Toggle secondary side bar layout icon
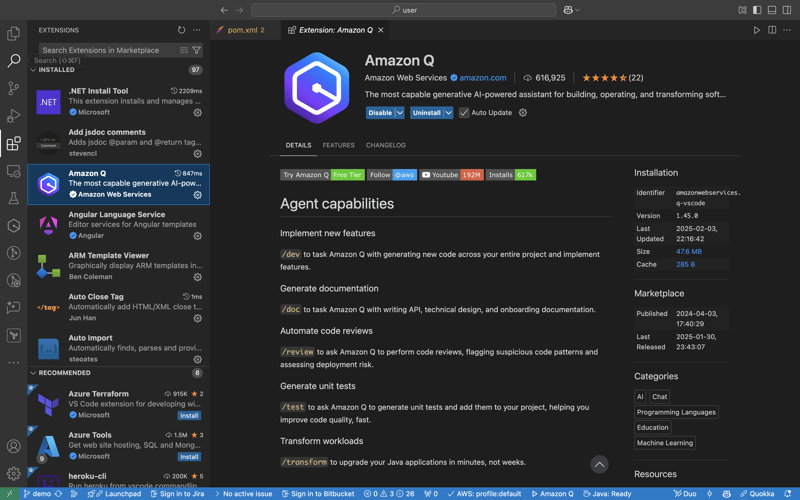Image resolution: width=800 pixels, height=500 pixels. 787,10
